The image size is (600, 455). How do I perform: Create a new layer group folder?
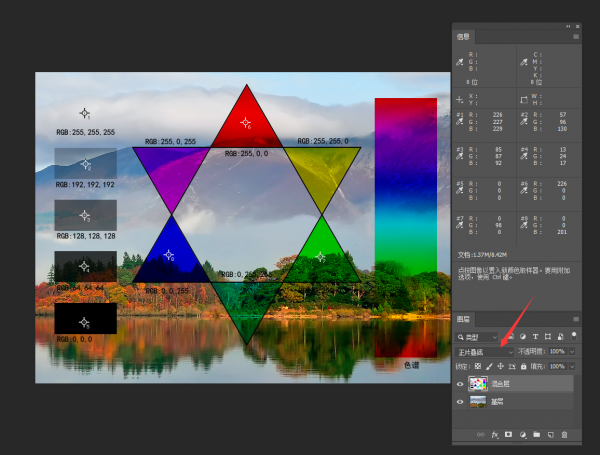(x=536, y=435)
